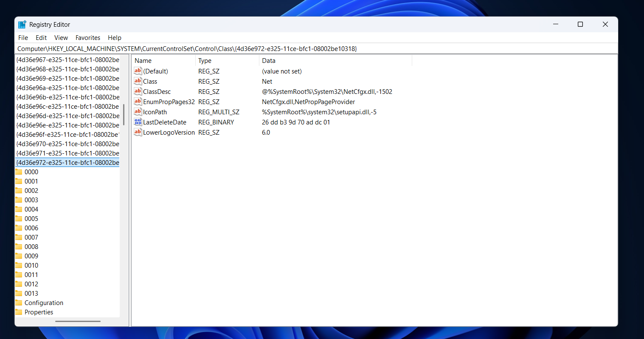Click the ab icon beside EnumPropPages32
The height and width of the screenshot is (339, 644).
point(138,102)
